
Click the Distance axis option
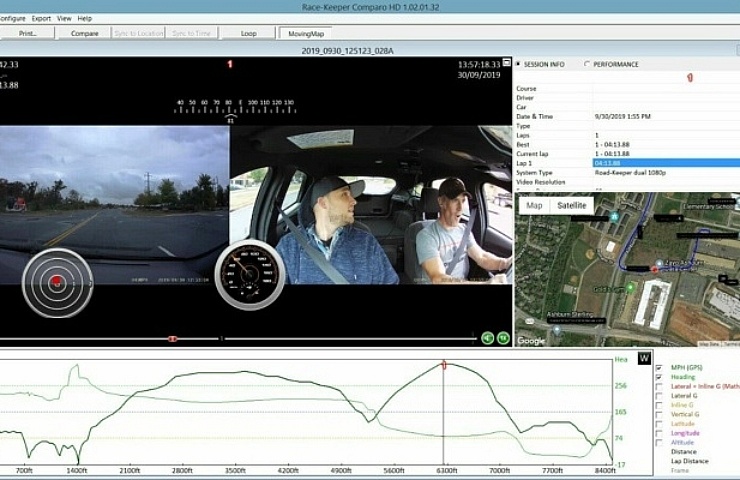click(x=683, y=452)
